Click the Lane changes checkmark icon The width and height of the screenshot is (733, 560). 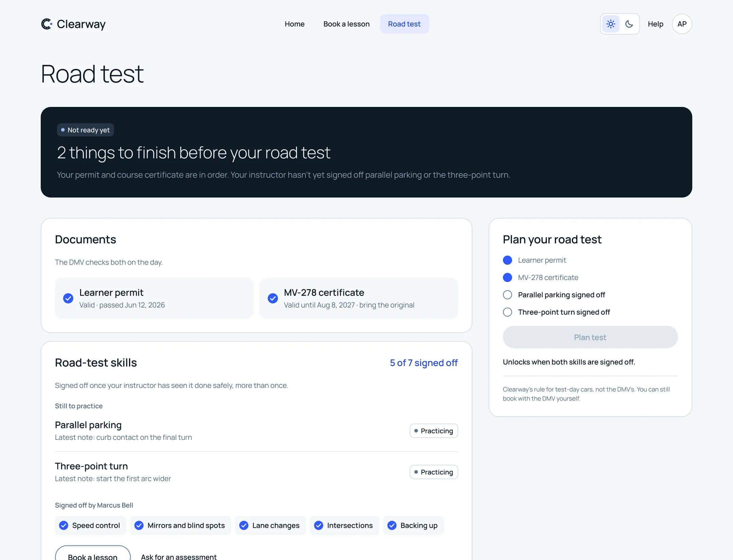coord(244,525)
